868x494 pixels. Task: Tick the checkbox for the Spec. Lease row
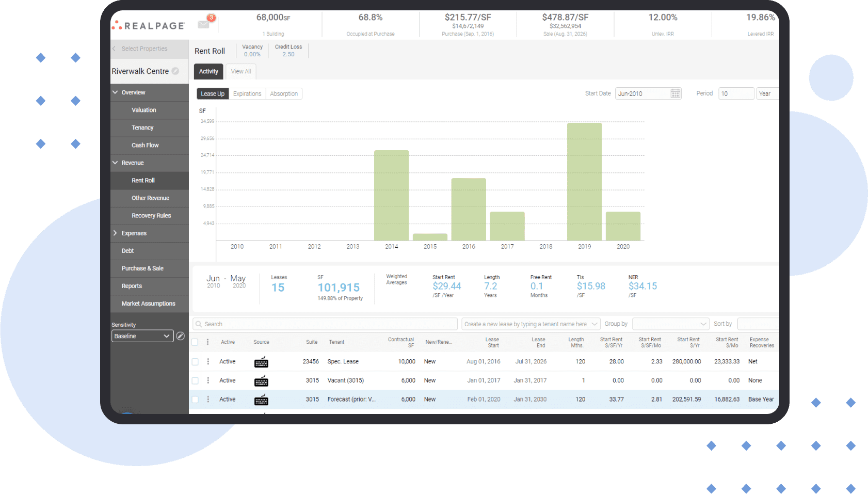[x=195, y=362]
